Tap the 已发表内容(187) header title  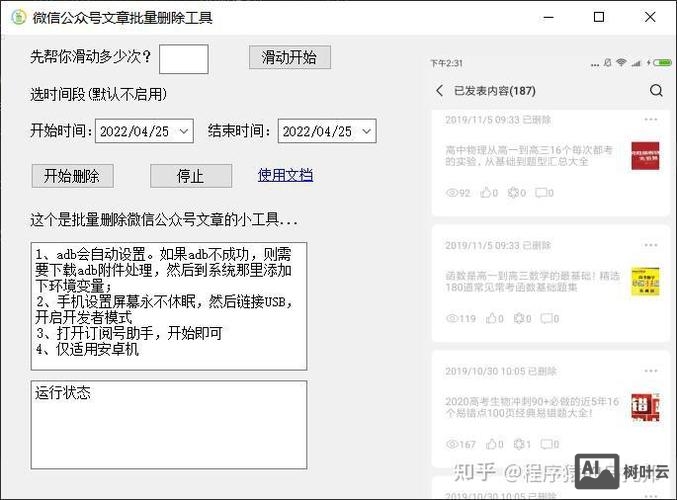(x=495, y=91)
